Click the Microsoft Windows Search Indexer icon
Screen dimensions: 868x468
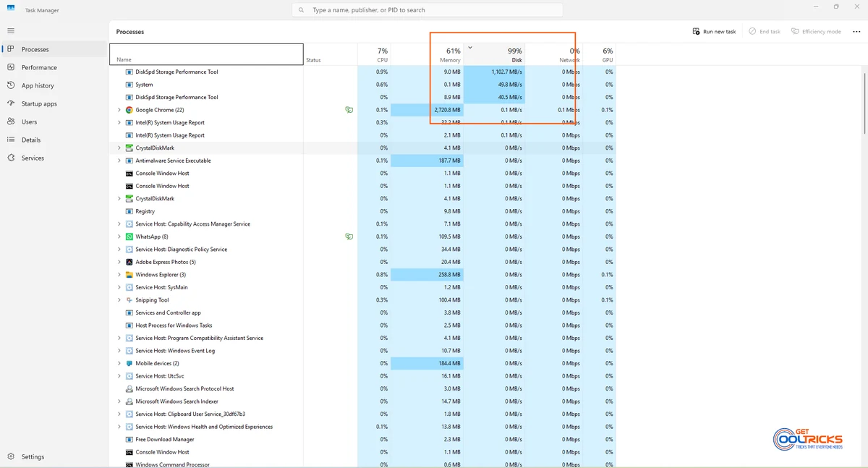click(x=129, y=401)
